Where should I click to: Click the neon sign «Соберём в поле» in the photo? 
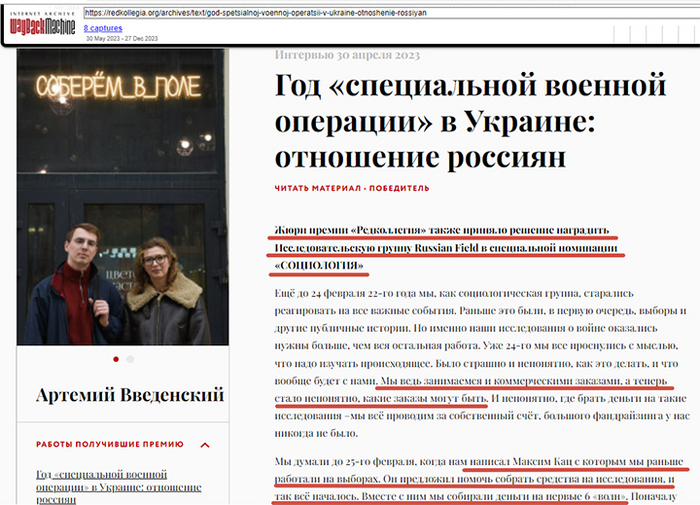tap(118, 87)
